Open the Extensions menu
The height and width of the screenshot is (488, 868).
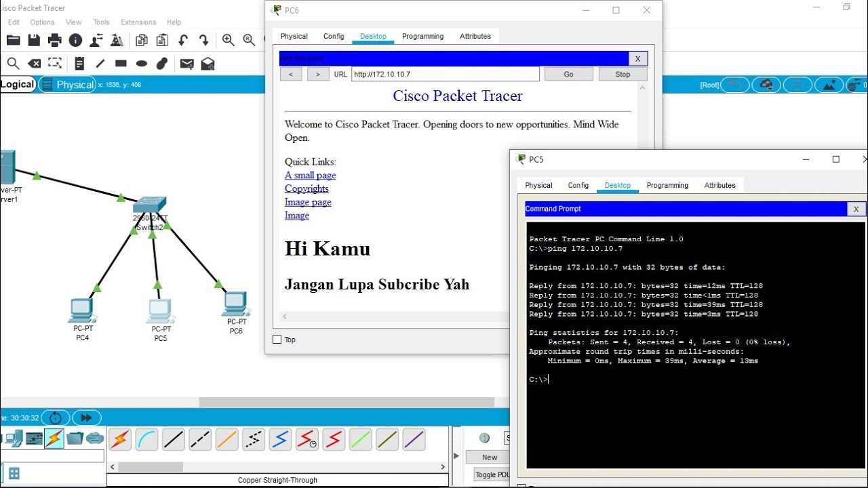point(138,22)
